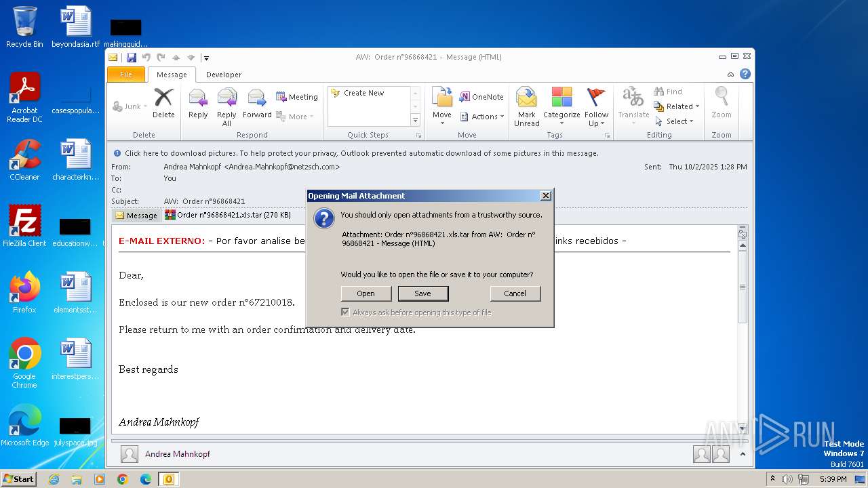Toggle 'Always ask before opening' checkbox

tap(345, 312)
